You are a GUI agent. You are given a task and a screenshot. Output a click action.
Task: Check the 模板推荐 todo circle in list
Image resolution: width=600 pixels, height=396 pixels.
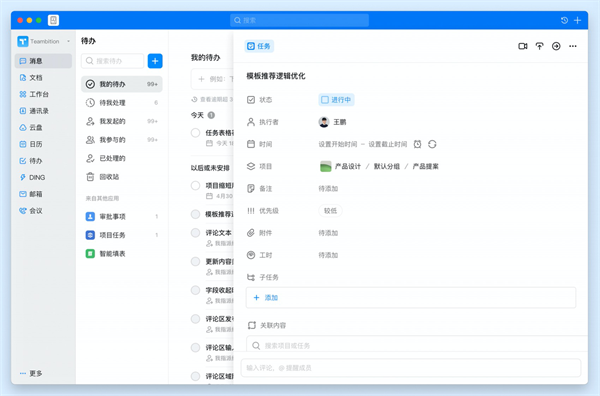pyautogui.click(x=196, y=214)
